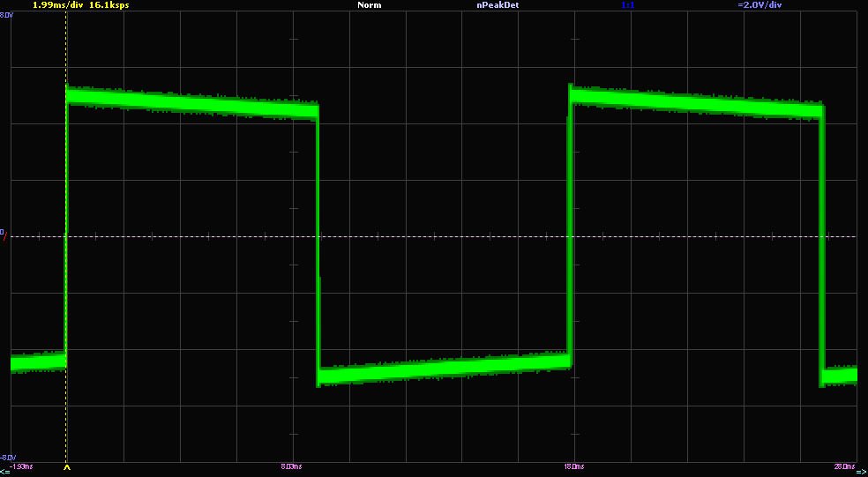Click the 18.0ms time axis label
This screenshot has width=868, height=477.
[x=572, y=466]
